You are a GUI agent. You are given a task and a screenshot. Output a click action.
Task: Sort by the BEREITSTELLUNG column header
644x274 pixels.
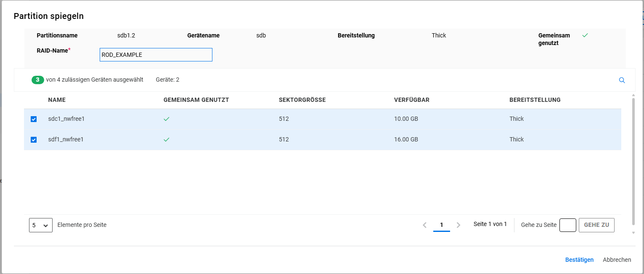point(535,100)
